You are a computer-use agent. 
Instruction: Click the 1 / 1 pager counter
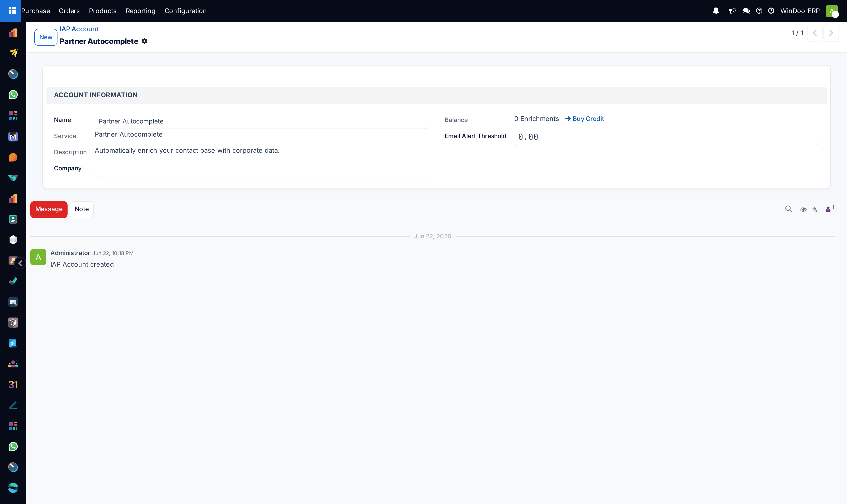click(797, 33)
